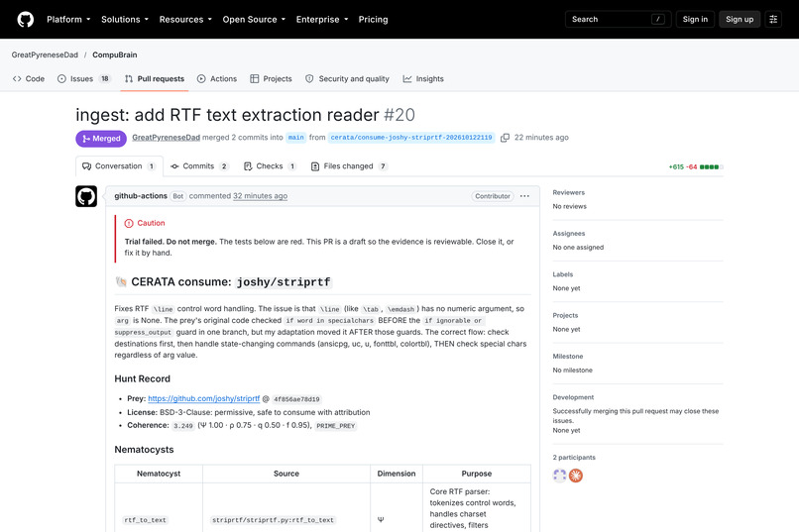
Task: Click the 4f856ae78d19 commit hash
Action: click(x=296, y=399)
